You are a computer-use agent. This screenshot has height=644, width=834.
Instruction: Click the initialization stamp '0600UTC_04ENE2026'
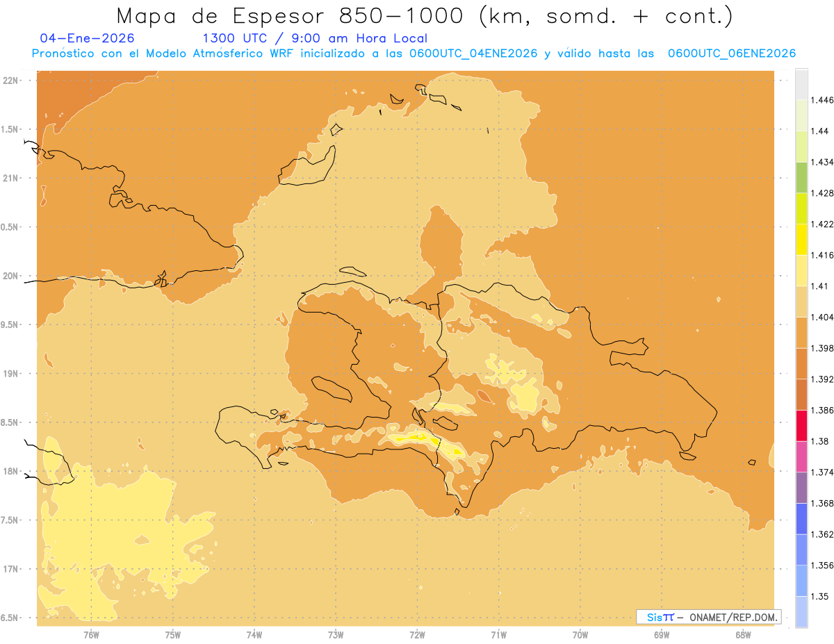pyautogui.click(x=473, y=54)
